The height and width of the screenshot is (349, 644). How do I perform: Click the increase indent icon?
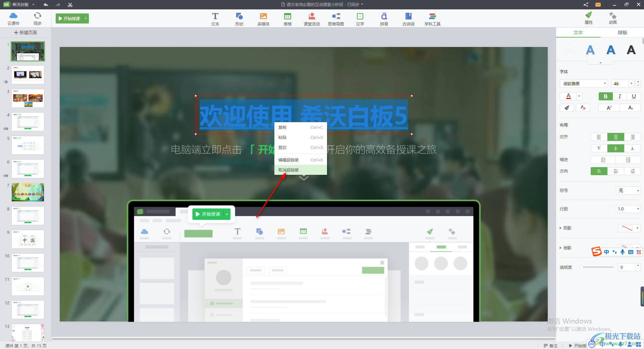[x=628, y=160]
